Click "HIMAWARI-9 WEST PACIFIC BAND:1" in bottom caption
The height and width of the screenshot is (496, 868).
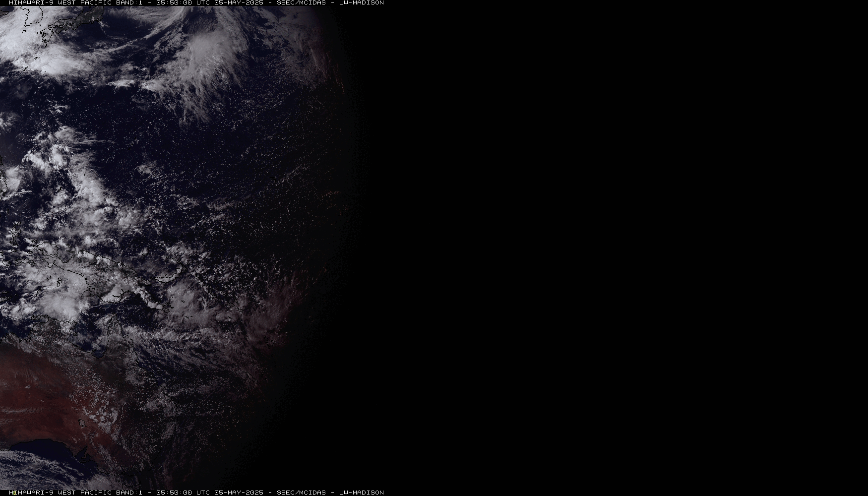76,493
